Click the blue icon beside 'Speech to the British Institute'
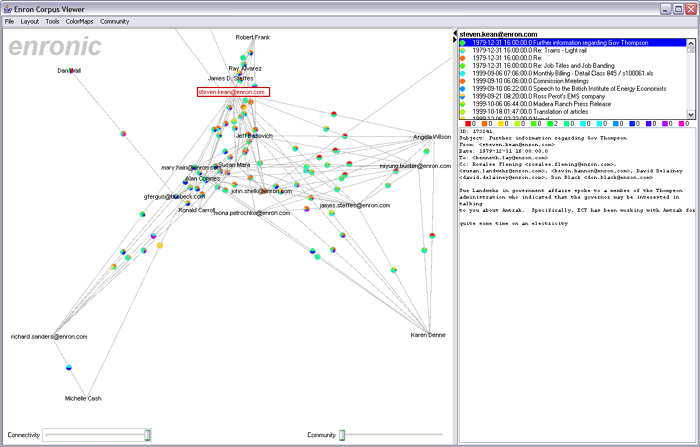 tap(463, 88)
